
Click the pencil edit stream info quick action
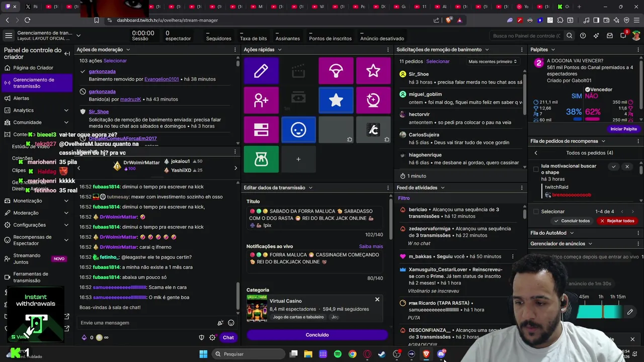pos(261,70)
